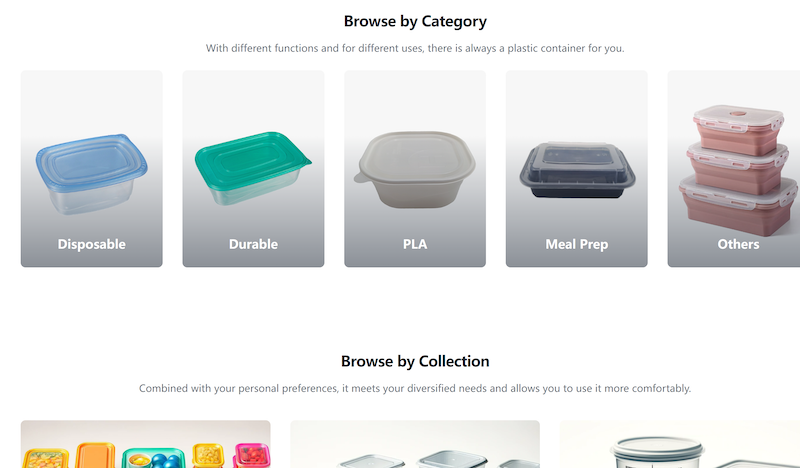
Task: Click the Browse by Collection heading
Action: pos(415,361)
